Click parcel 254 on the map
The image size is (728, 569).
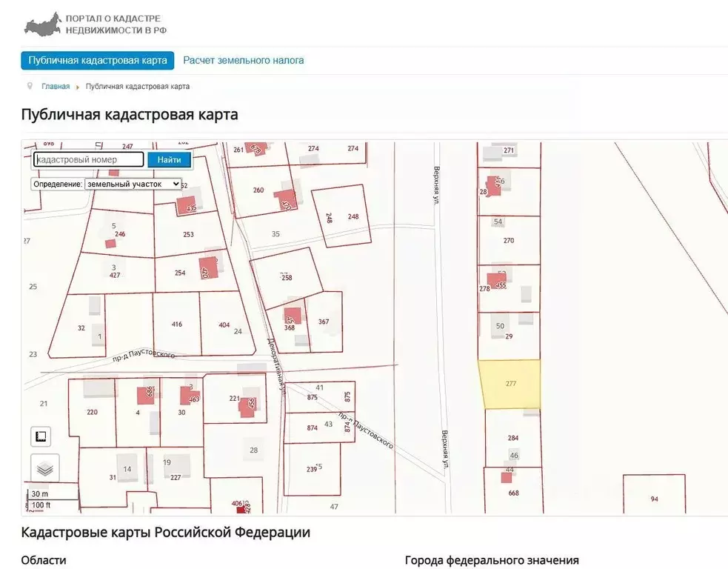point(180,273)
